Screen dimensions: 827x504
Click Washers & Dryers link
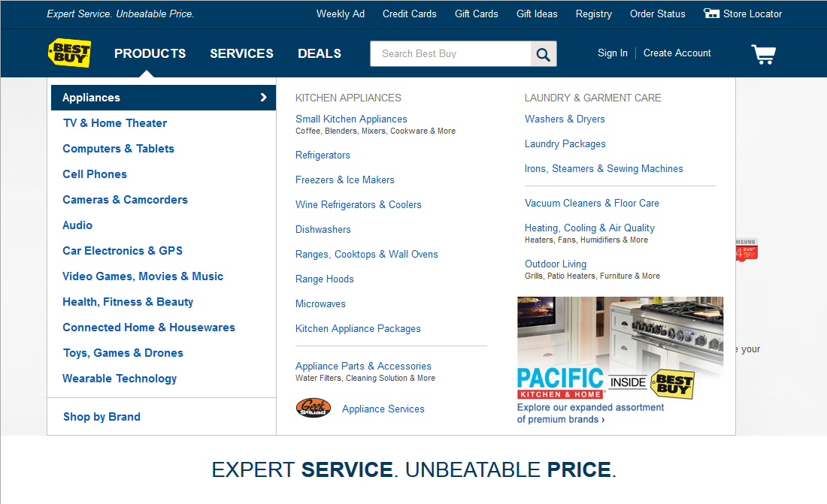tap(565, 119)
